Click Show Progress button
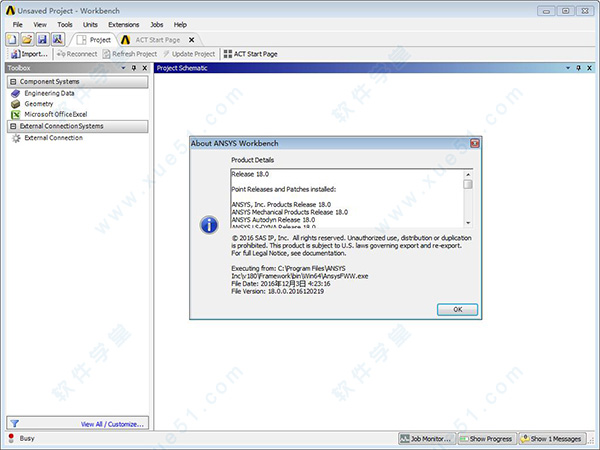The image size is (600, 450). point(486,439)
